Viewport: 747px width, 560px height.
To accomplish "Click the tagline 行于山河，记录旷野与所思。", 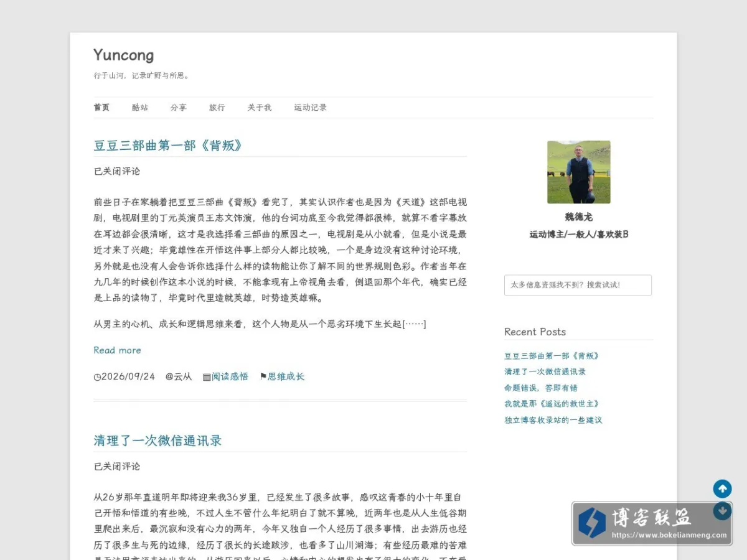I will click(x=142, y=76).
